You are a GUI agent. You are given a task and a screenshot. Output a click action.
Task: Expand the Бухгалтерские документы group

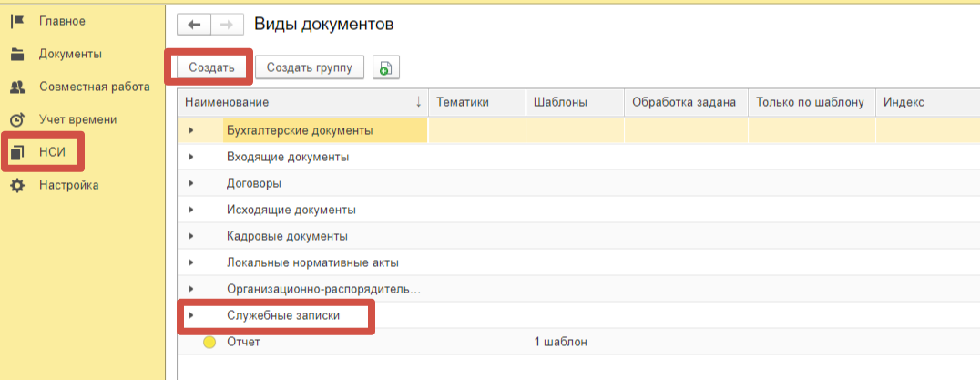pyautogui.click(x=191, y=131)
